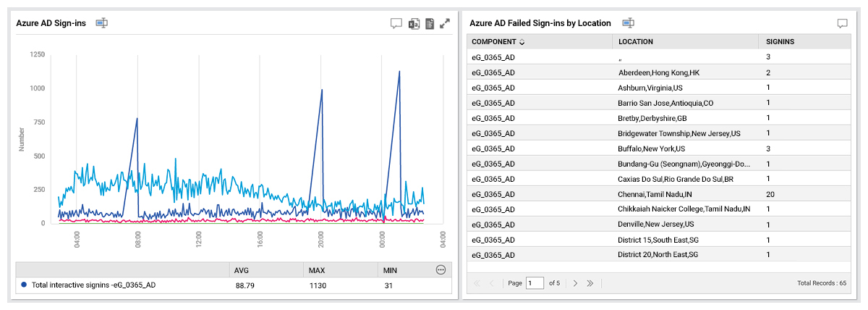868x310 pixels.
Task: Click Azure AD Failed Sign-ins by Location title
Action: tap(540, 23)
